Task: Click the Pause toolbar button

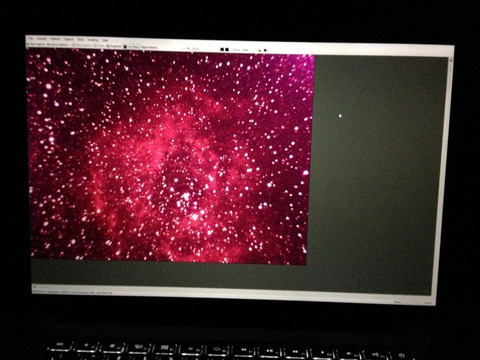Action: point(100,46)
